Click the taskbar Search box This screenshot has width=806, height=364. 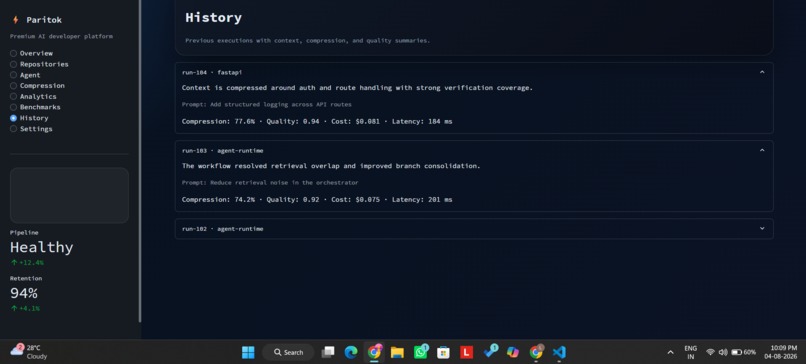tap(288, 352)
